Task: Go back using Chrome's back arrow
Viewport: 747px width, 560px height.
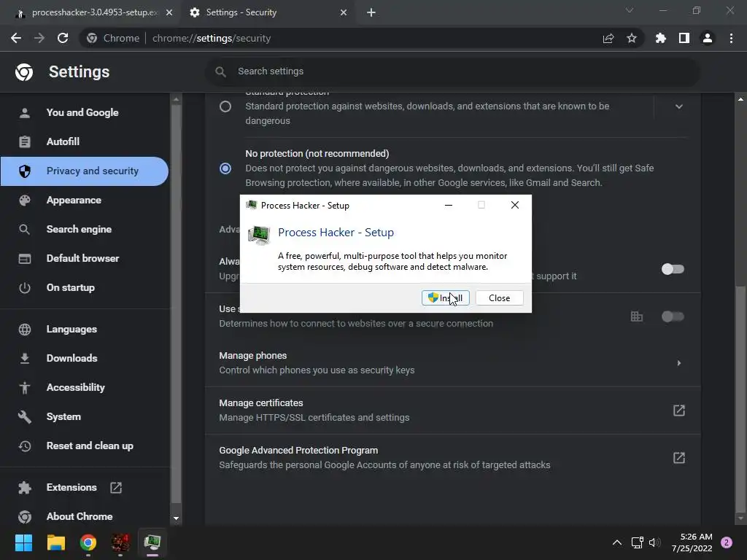Action: [x=16, y=38]
